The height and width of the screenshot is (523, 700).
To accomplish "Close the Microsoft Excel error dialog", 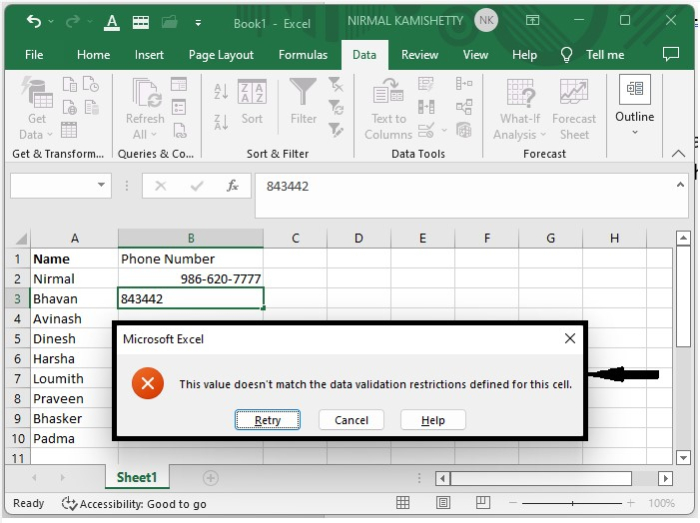I will (x=570, y=339).
